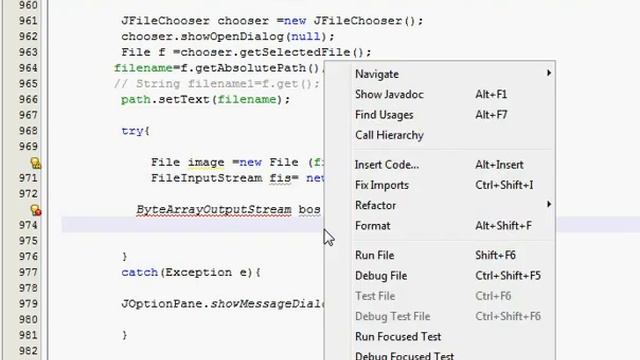Select Debug File menu entry
Viewport: 640px width, 360px height.
pyautogui.click(x=440, y=276)
